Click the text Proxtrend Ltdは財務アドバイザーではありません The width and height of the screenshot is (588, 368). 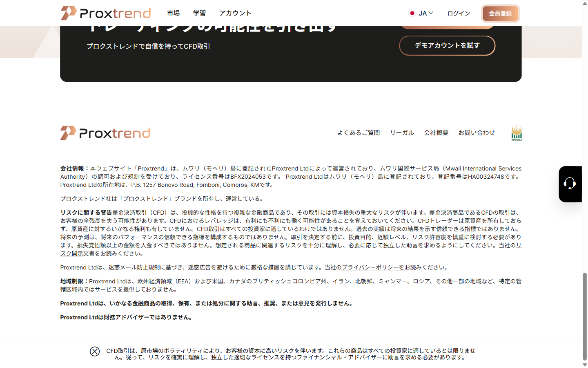(x=127, y=317)
